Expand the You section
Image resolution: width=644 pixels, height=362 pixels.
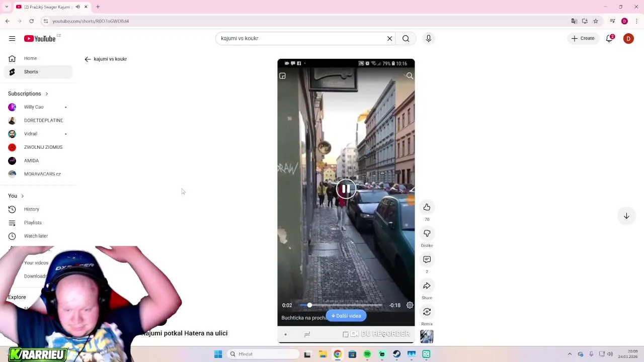16,196
